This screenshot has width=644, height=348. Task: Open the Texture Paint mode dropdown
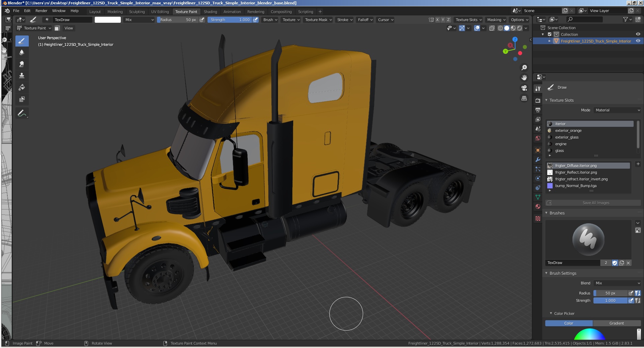(x=34, y=28)
